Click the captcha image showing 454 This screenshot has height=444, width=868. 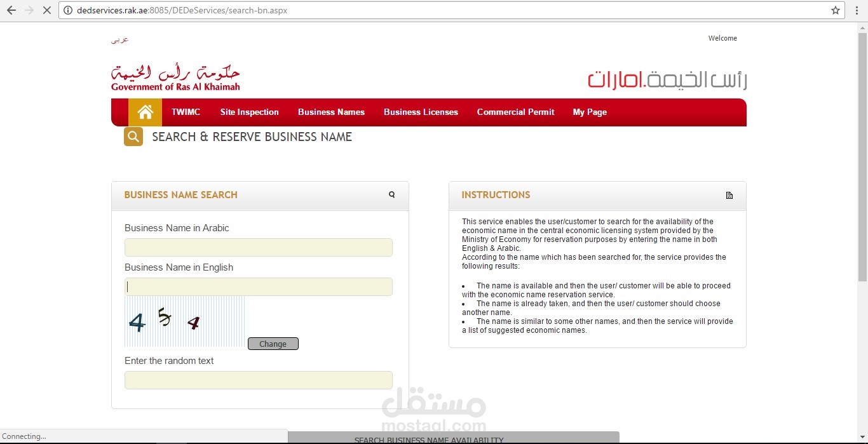184,321
